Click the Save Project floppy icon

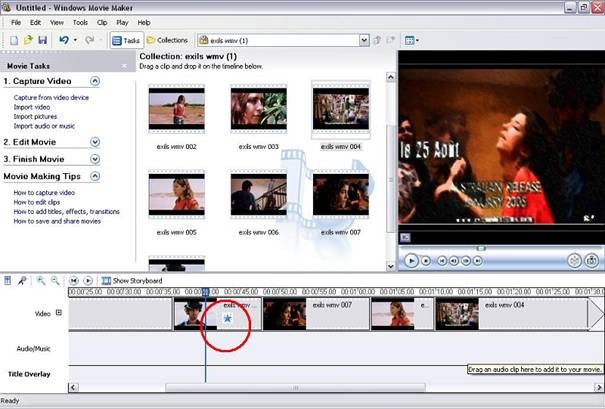coord(42,40)
